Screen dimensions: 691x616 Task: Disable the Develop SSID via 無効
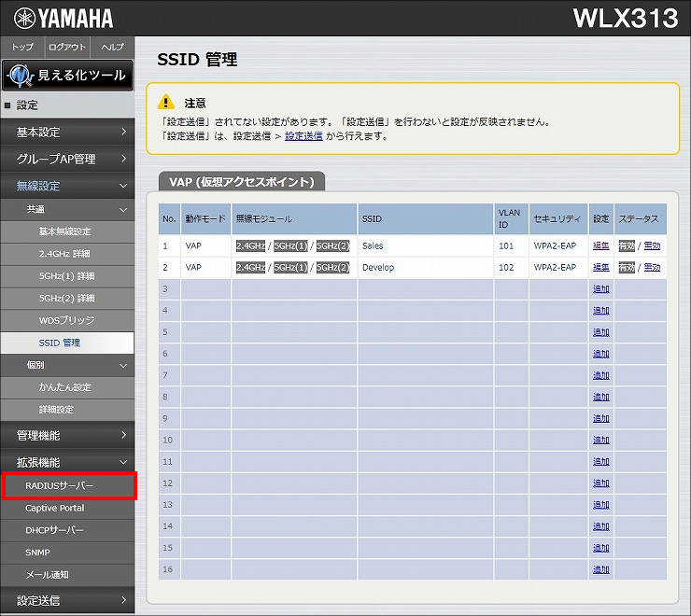(x=652, y=267)
